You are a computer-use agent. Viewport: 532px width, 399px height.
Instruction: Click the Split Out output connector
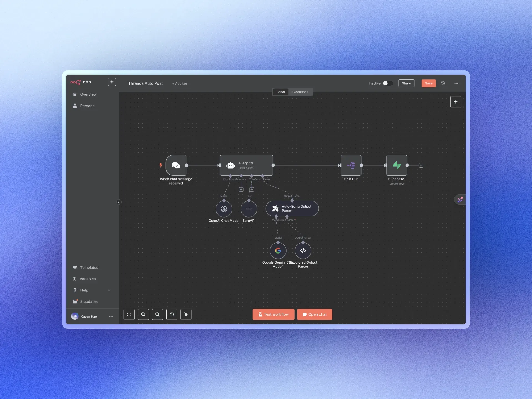point(361,165)
